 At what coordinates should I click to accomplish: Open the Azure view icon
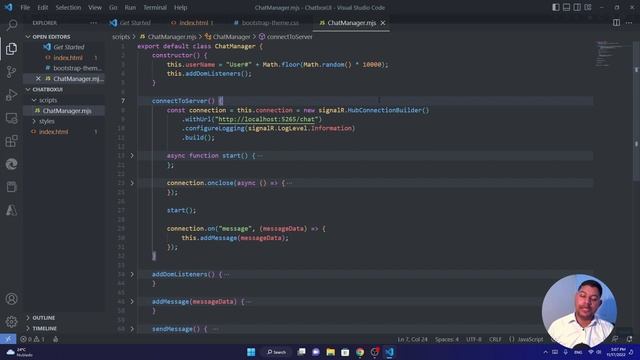(x=11, y=210)
